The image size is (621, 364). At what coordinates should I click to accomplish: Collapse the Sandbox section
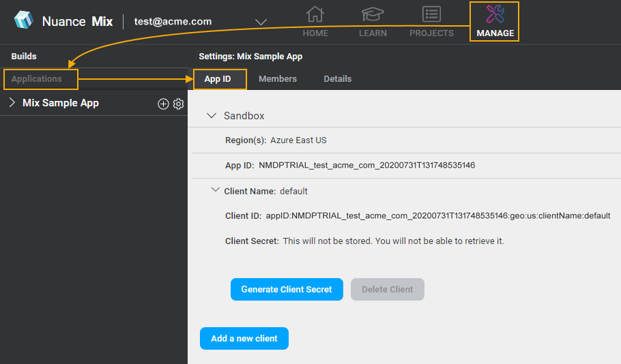[x=212, y=115]
